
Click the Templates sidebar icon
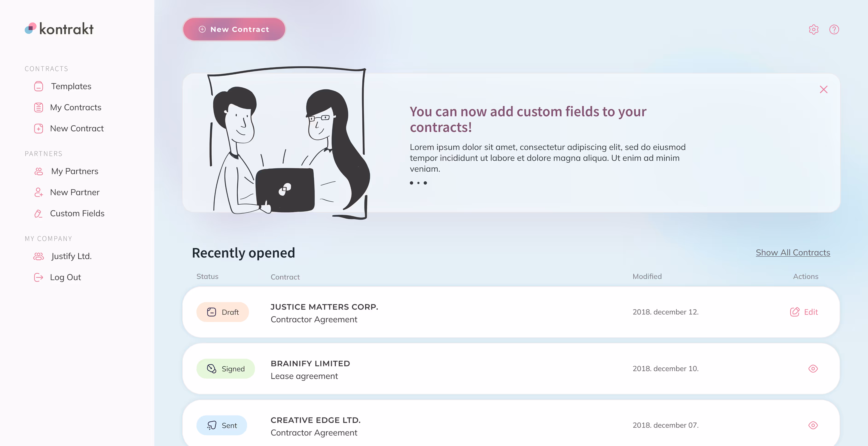[x=39, y=87]
